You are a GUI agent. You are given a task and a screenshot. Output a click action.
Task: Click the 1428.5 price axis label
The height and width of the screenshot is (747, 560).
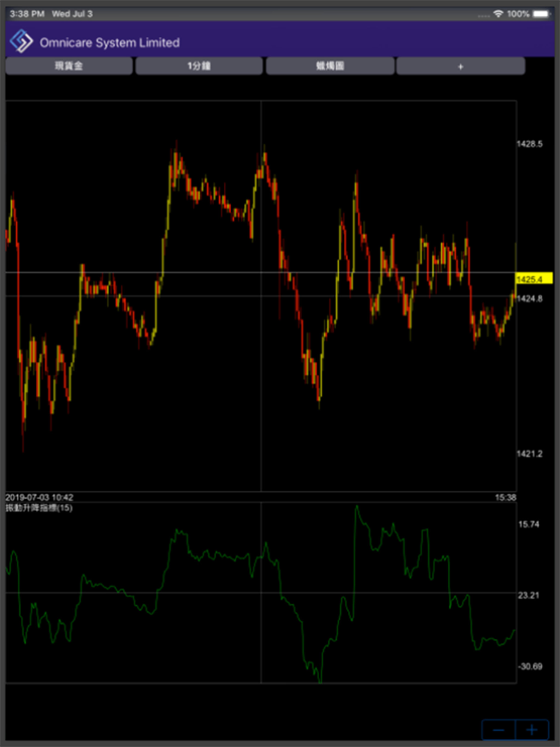[x=530, y=144]
